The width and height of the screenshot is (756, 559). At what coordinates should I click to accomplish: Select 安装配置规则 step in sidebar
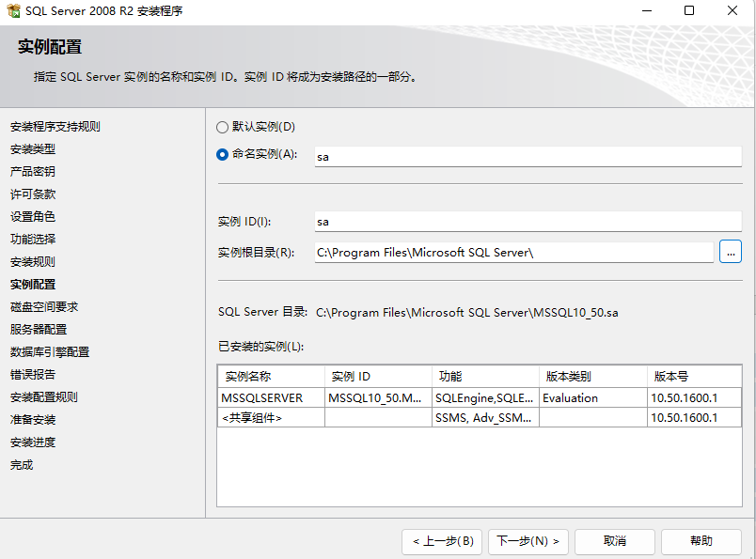[x=44, y=397]
